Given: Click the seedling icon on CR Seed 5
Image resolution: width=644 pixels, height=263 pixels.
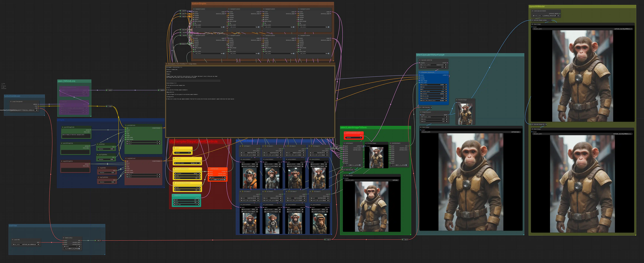Looking at the screenshot, I should [x=242, y=192].
